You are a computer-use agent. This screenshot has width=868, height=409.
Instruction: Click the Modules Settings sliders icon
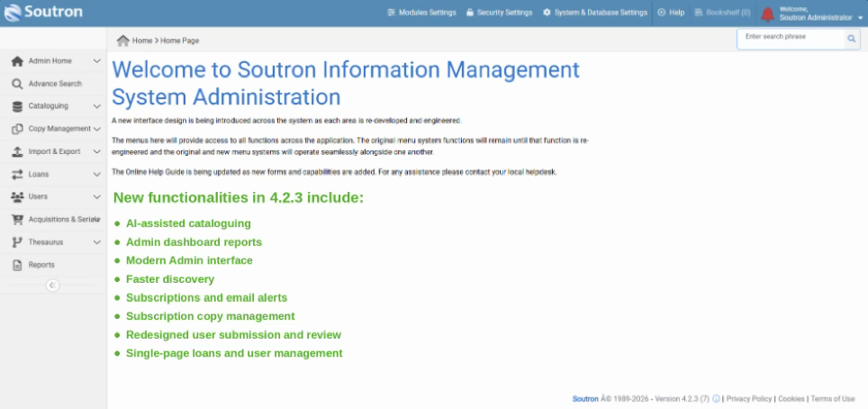[x=392, y=13]
